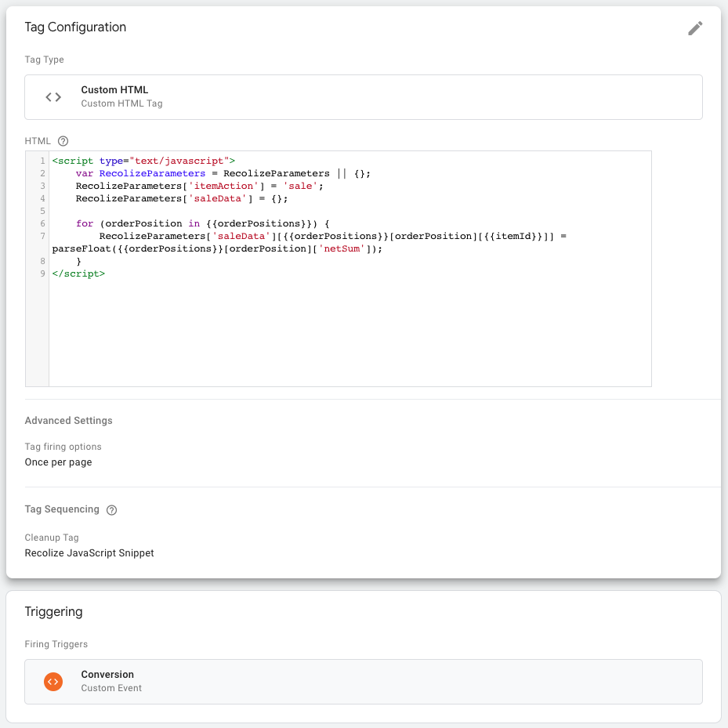Click the Custom HTML code brackets icon
728x728 pixels.
pyautogui.click(x=53, y=97)
